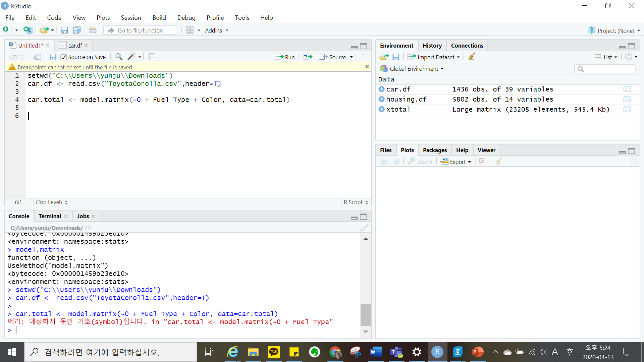Screen dimensions: 644x362
Task: Open Source options dropdown arrow
Action: point(351,57)
